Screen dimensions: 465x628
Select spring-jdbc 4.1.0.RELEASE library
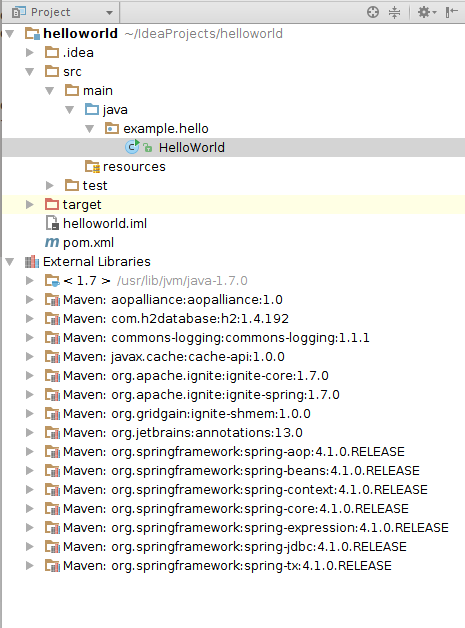235,547
